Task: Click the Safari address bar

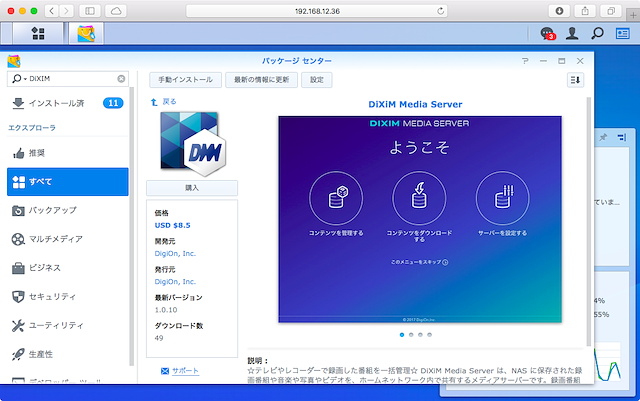Action: point(317,11)
